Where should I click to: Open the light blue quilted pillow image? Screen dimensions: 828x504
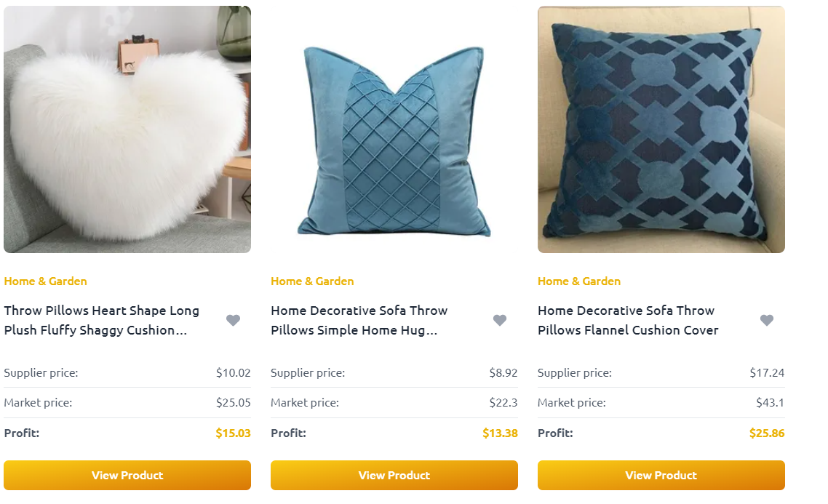click(394, 129)
